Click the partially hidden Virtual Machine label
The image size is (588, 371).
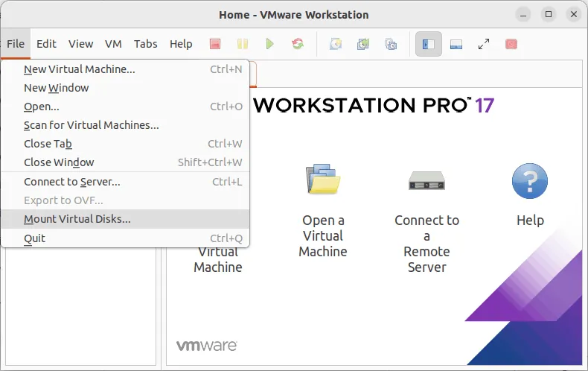[218, 259]
